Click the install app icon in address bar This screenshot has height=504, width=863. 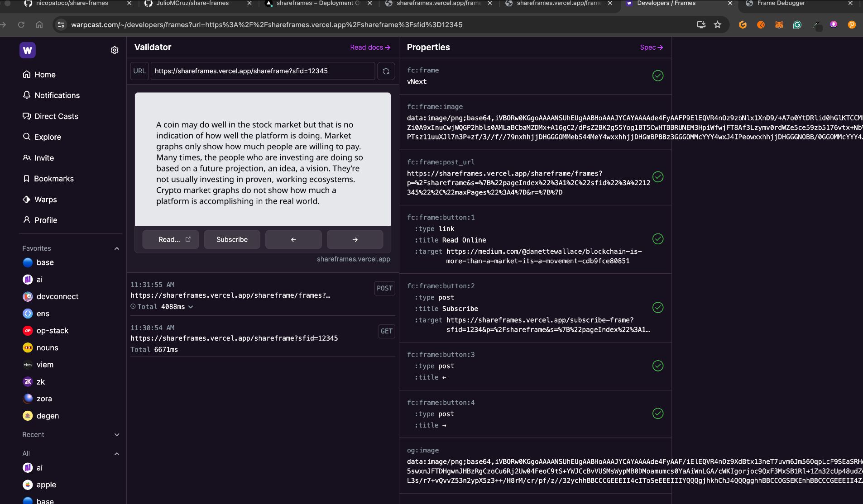(x=701, y=25)
